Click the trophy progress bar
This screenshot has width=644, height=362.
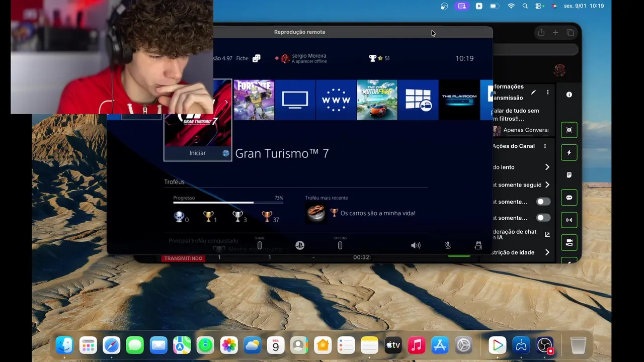(x=228, y=203)
